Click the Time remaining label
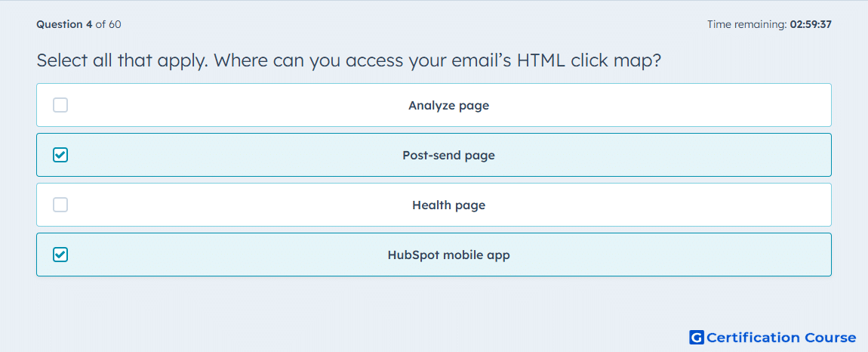 point(746,24)
